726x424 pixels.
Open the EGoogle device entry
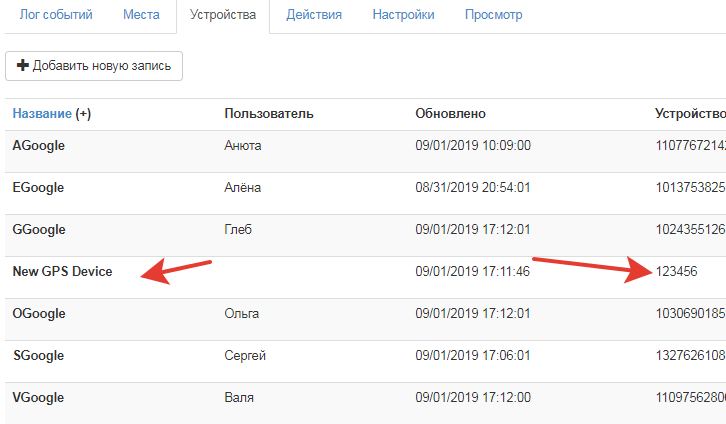click(38, 187)
